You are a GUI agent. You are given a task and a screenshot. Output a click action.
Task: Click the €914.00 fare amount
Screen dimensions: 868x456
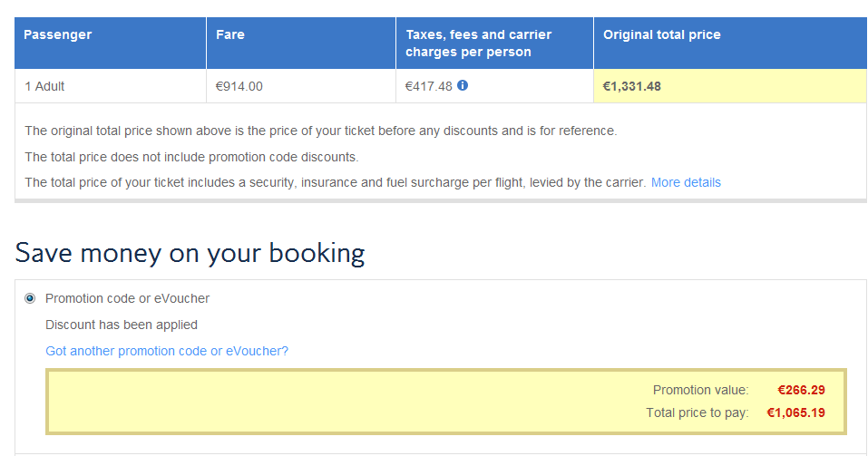pos(239,86)
